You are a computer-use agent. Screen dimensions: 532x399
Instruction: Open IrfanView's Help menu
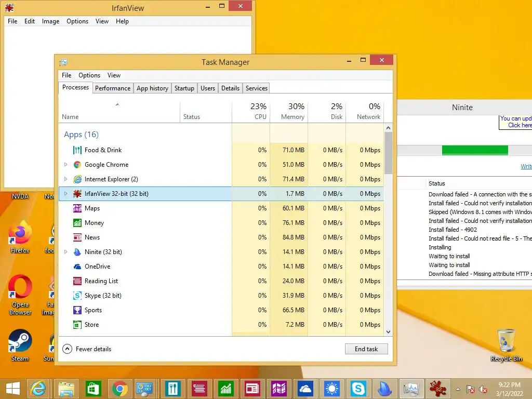coord(122,21)
